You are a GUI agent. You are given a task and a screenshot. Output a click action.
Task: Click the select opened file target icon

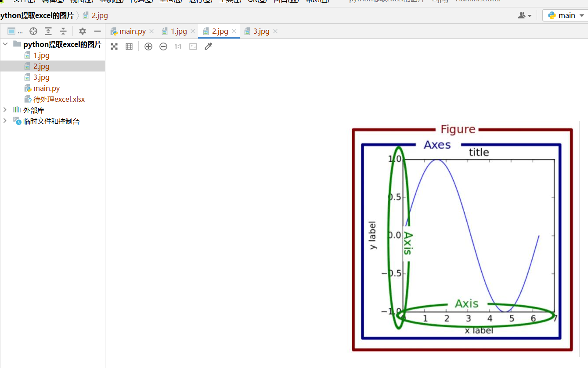pos(33,31)
